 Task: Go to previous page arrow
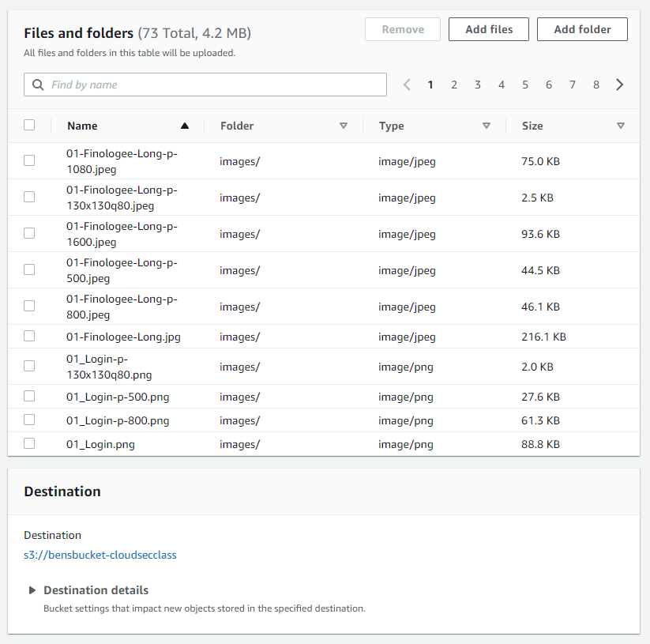[407, 85]
